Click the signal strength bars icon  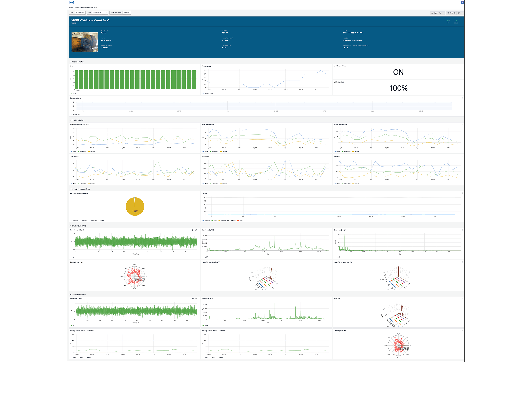pos(456,20)
